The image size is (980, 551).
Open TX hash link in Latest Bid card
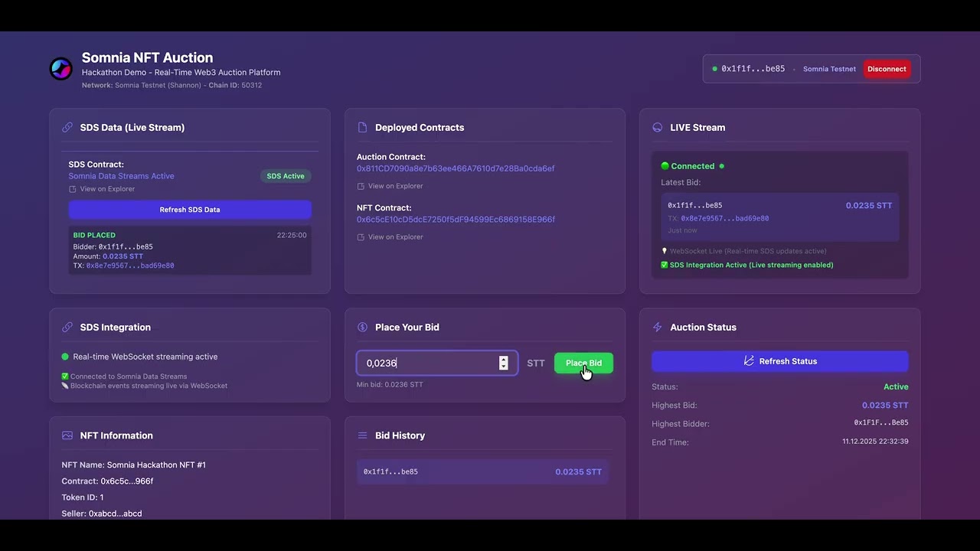(x=725, y=218)
